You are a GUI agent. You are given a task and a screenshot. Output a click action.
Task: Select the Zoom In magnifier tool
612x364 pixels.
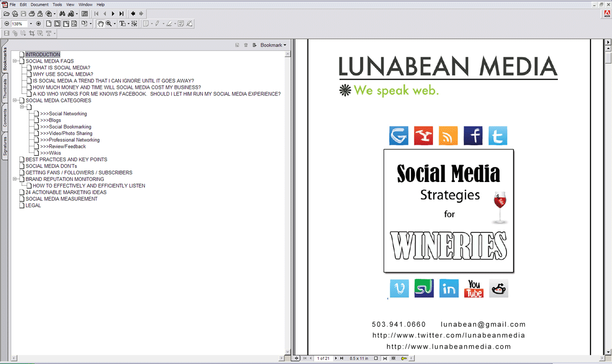click(x=109, y=24)
